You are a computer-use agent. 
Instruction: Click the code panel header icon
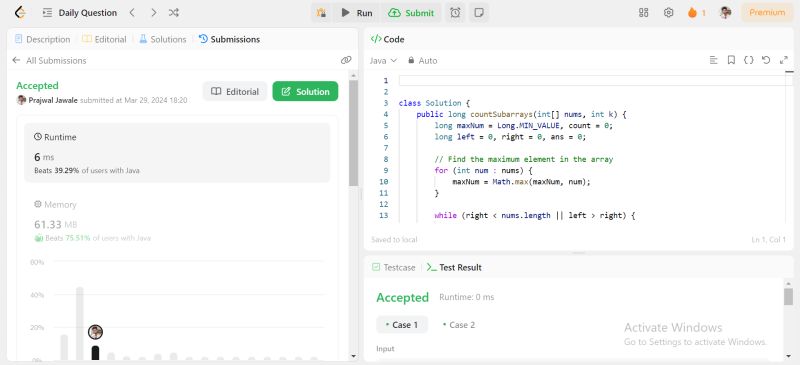tap(376, 39)
